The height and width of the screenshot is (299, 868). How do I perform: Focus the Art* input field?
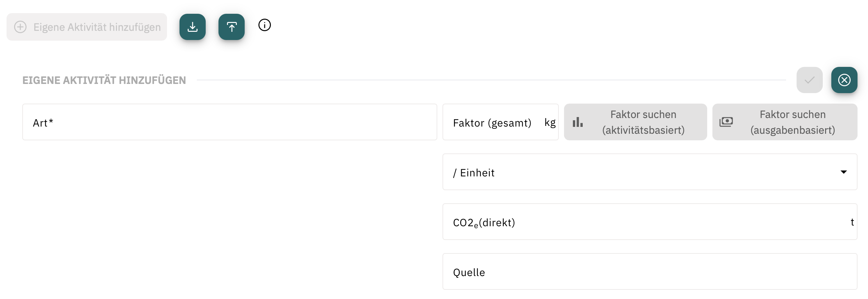click(230, 122)
